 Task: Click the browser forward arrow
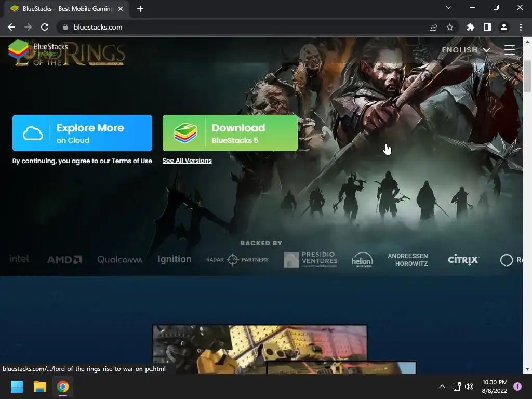pyautogui.click(x=28, y=27)
